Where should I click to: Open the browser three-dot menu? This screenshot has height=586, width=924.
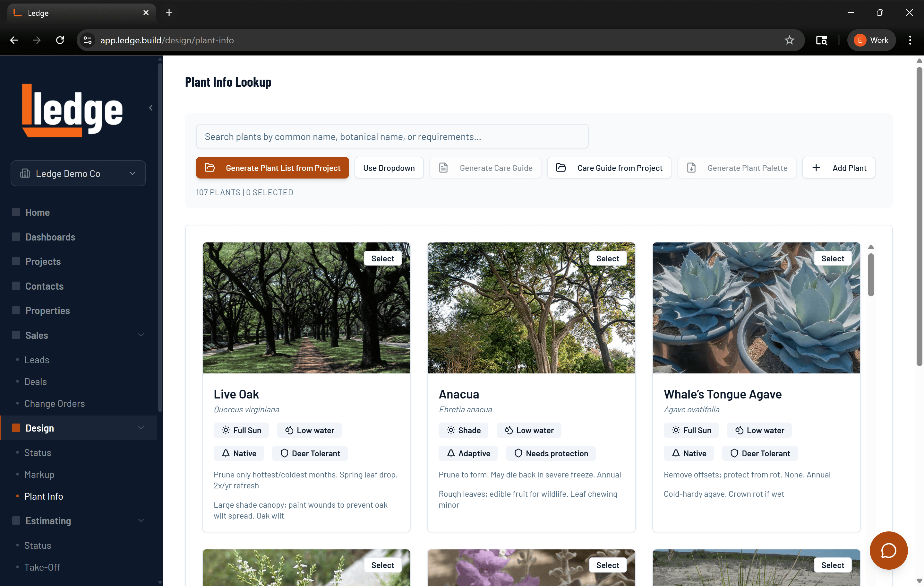[x=910, y=40]
